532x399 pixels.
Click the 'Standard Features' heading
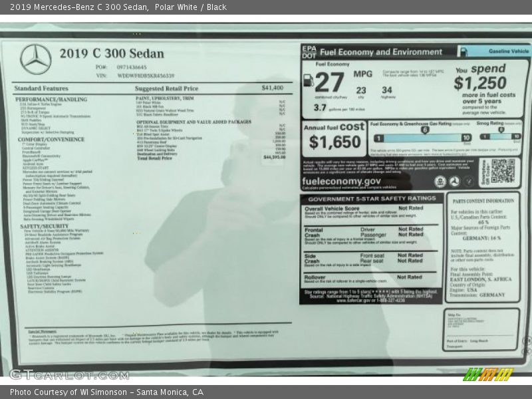41,88
